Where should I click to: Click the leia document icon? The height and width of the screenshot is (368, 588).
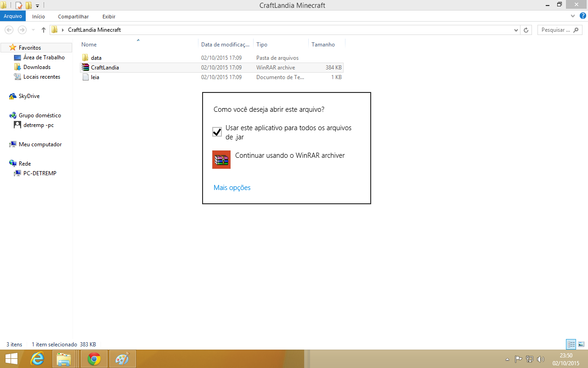point(85,77)
